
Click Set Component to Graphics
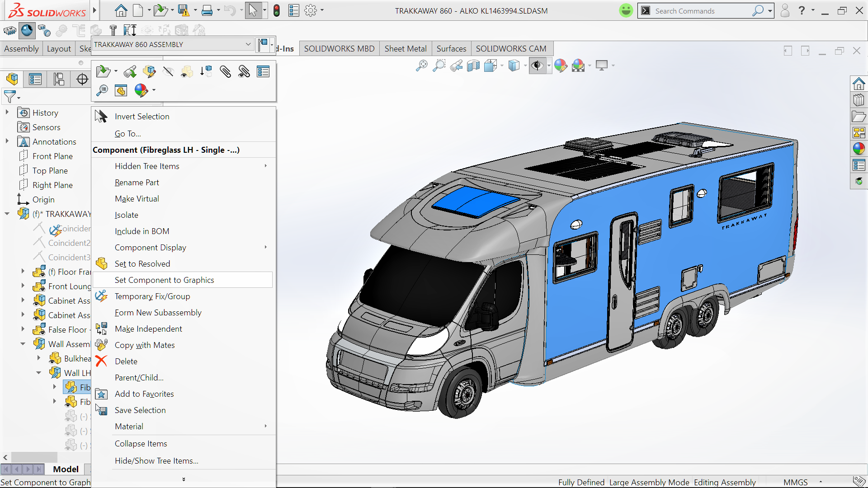pos(165,280)
